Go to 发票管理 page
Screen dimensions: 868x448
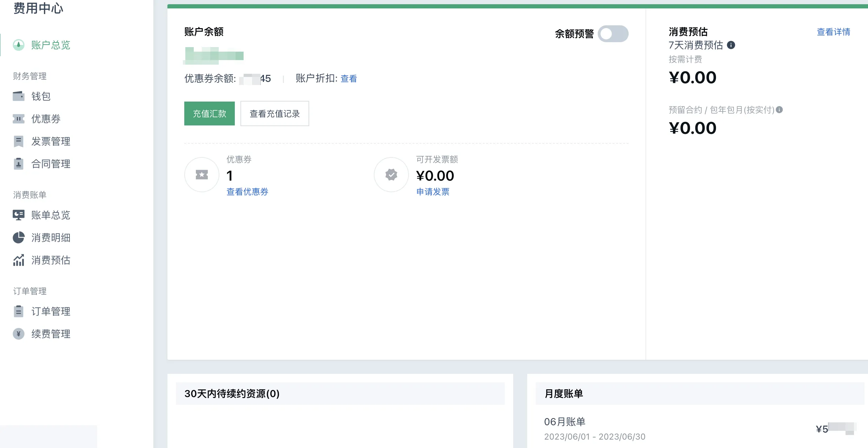click(x=51, y=141)
